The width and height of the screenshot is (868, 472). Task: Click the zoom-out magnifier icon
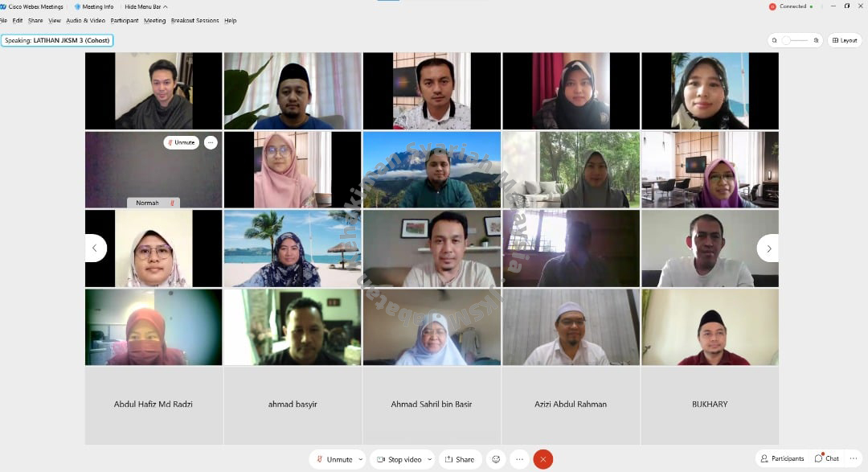(x=775, y=40)
